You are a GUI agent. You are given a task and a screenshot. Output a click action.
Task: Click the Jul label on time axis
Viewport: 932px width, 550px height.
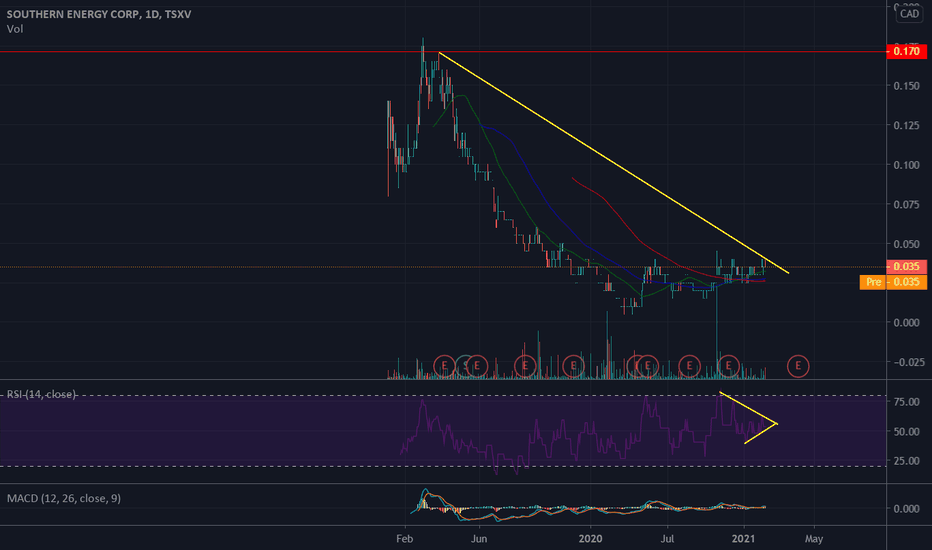(x=667, y=539)
